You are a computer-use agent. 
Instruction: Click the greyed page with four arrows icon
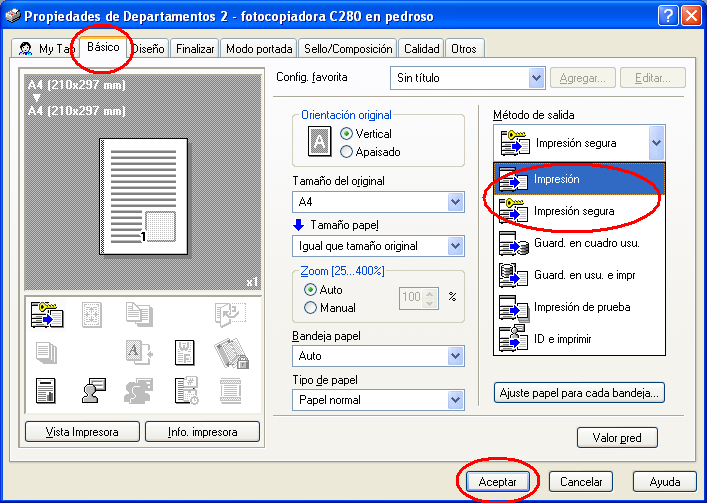pos(92,315)
